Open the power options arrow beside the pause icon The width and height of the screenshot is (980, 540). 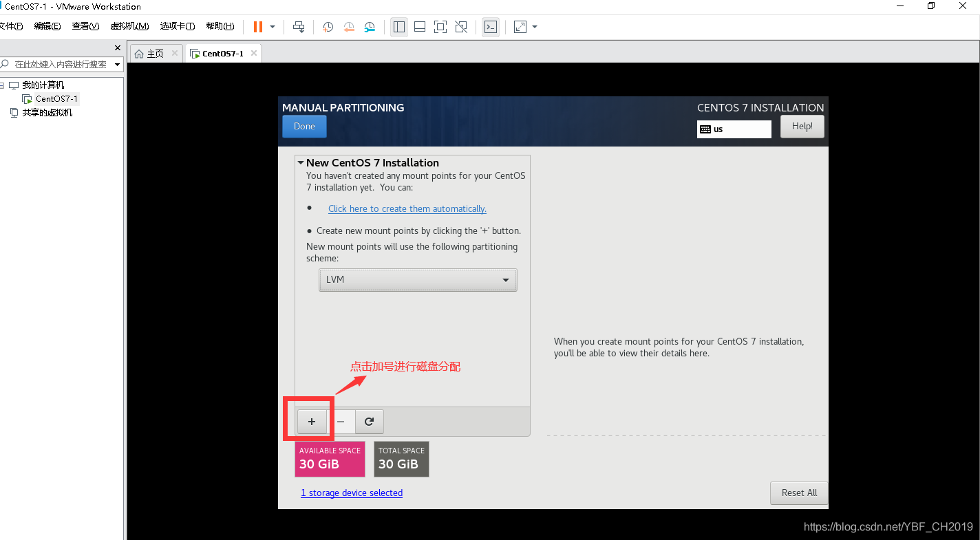click(273, 27)
